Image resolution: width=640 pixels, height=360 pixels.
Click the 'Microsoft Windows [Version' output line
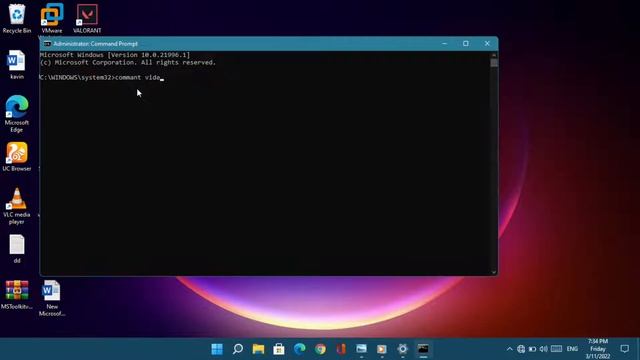click(115, 55)
